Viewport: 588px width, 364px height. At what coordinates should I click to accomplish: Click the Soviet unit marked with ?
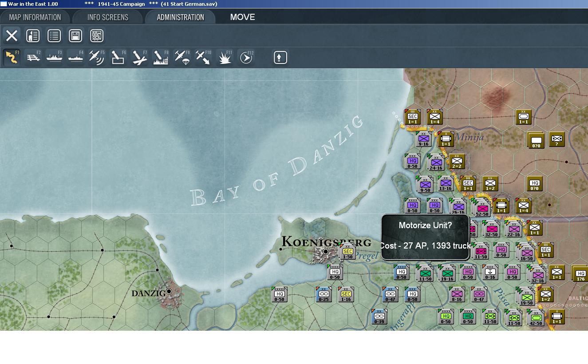(x=557, y=139)
